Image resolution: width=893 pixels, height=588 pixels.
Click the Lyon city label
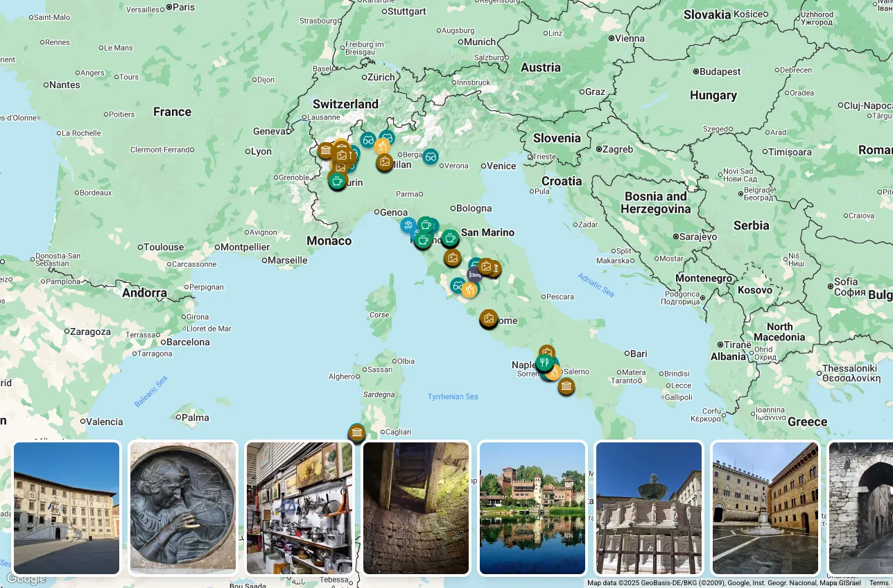[261, 151]
